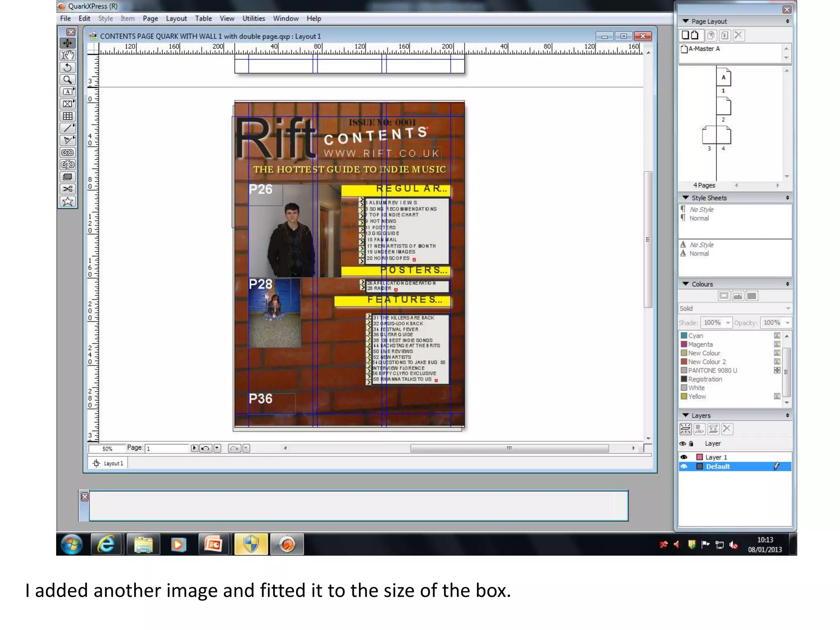Screen dimensions: 840x630
Task: Select the Pan hand tool
Action: click(68, 55)
